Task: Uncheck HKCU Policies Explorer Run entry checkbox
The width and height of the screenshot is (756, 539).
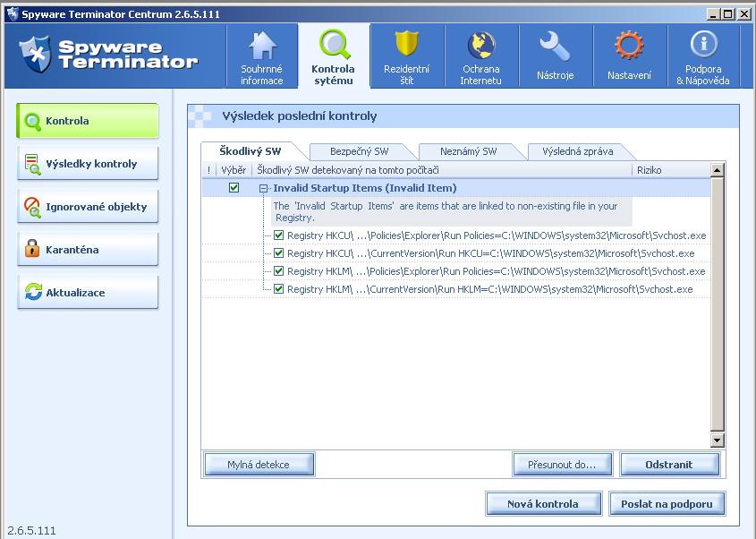Action: (x=279, y=235)
